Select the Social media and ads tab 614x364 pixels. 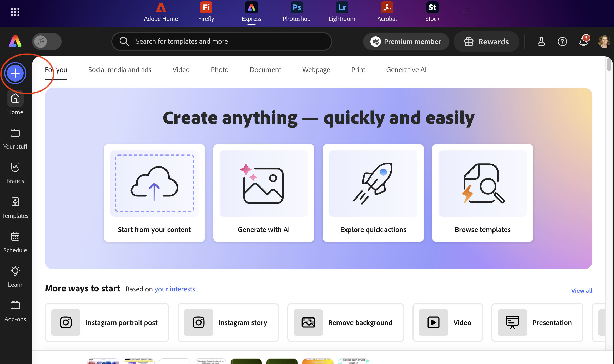click(120, 70)
